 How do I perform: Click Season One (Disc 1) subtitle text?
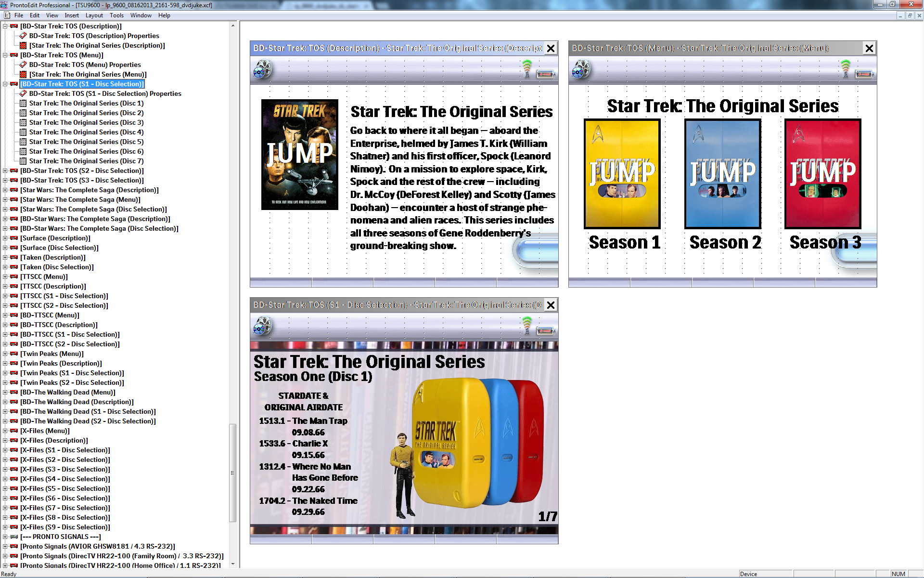point(313,377)
